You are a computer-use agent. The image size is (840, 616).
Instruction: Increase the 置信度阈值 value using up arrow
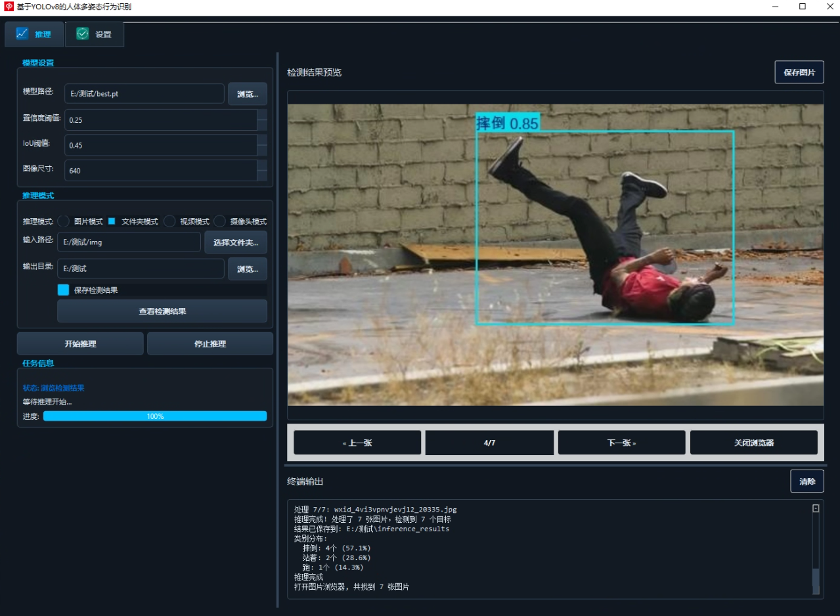262,115
